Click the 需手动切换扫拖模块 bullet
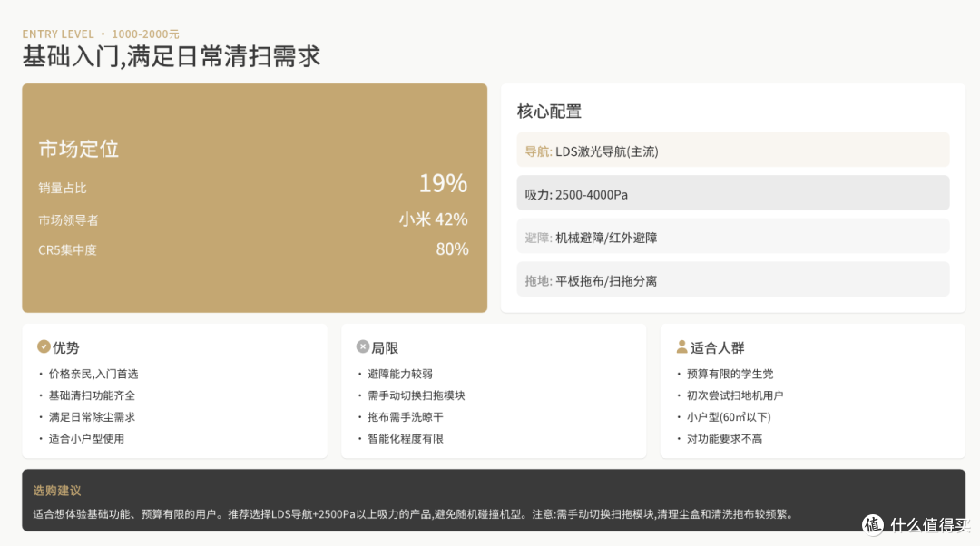 tap(416, 395)
